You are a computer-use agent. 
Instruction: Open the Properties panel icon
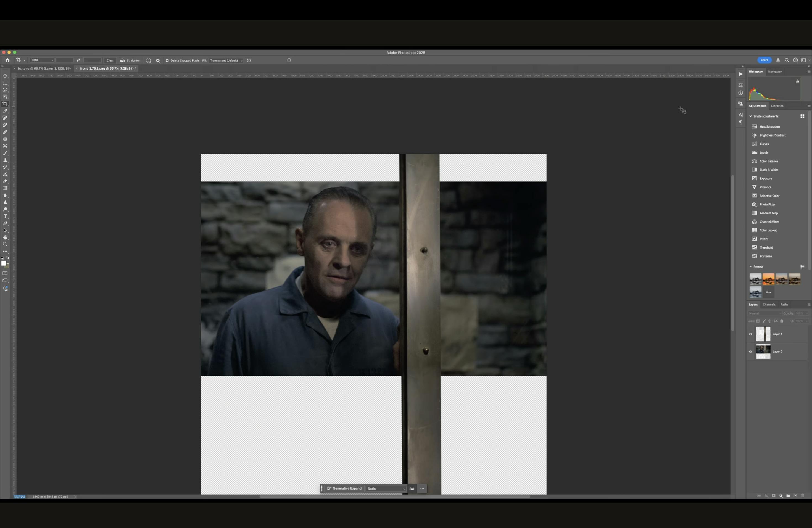coord(740,85)
